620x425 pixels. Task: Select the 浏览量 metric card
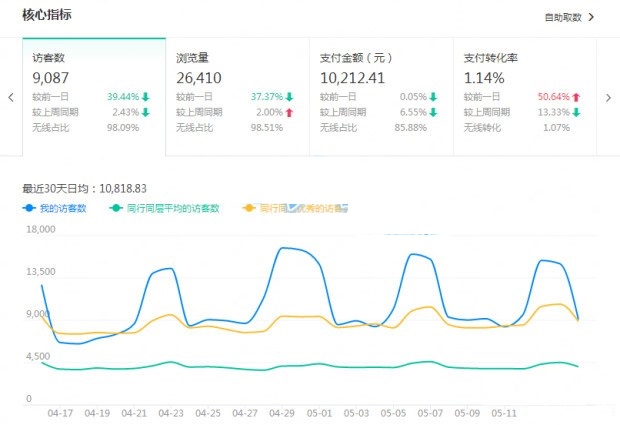pyautogui.click(x=237, y=97)
